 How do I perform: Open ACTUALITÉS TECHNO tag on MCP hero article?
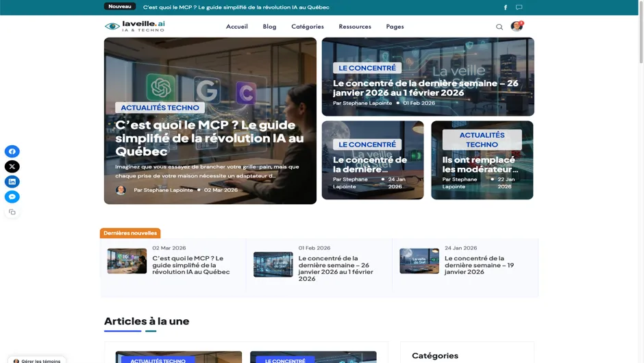click(x=160, y=108)
